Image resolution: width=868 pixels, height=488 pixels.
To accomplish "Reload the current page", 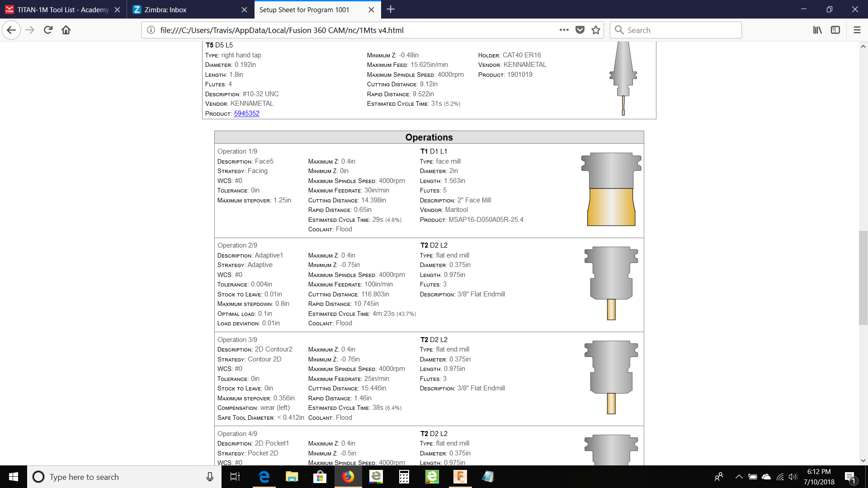I will click(47, 30).
